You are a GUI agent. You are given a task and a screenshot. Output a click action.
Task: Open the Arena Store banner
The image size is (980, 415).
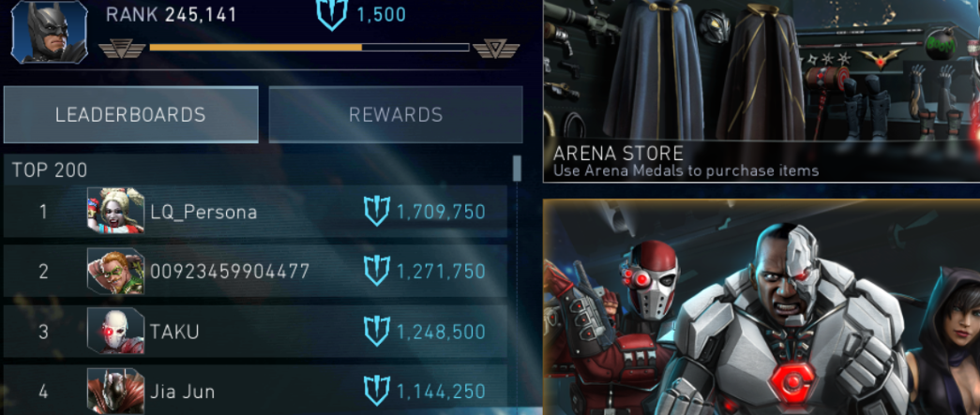(761, 91)
